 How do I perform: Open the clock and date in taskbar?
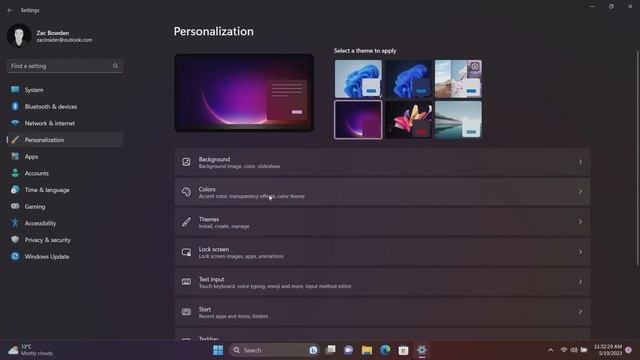(608, 350)
